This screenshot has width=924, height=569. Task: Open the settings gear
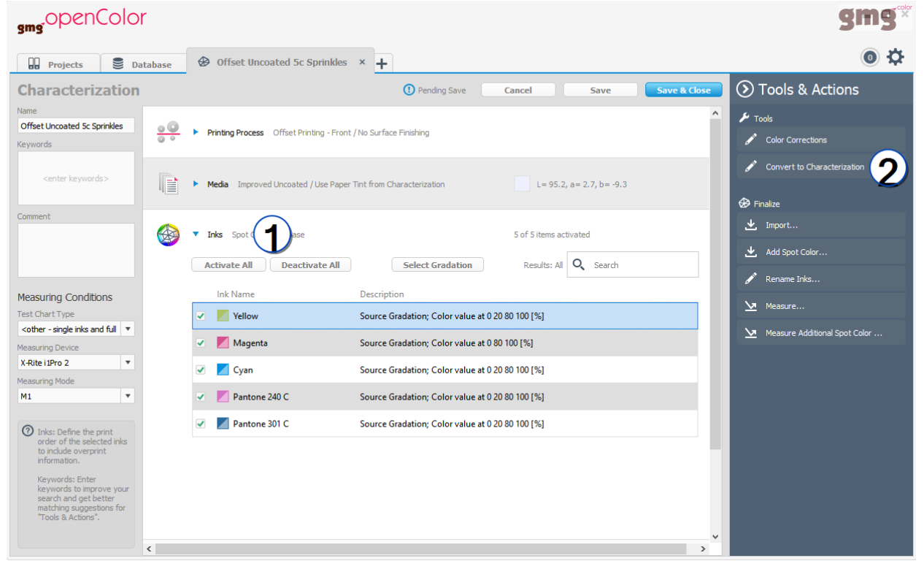(896, 57)
